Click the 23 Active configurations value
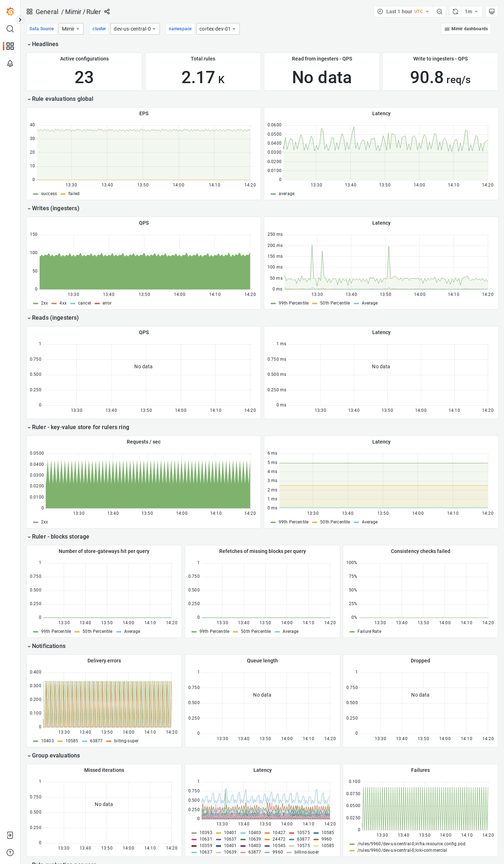The width and height of the screenshot is (504, 864). tap(84, 77)
